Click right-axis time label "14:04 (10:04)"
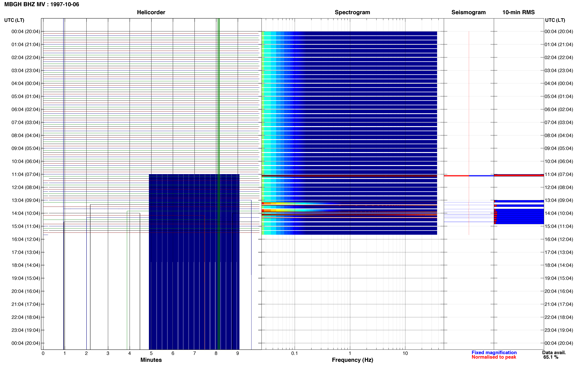 pos(559,213)
